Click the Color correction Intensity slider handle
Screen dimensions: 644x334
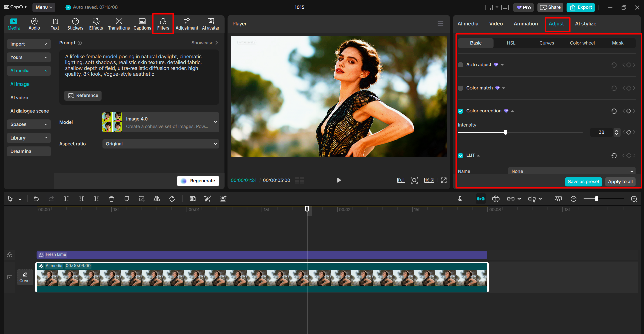(x=506, y=132)
